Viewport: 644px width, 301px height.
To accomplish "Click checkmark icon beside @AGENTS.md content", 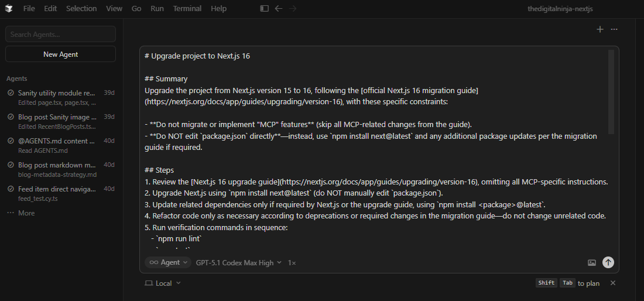I will pos(11,141).
